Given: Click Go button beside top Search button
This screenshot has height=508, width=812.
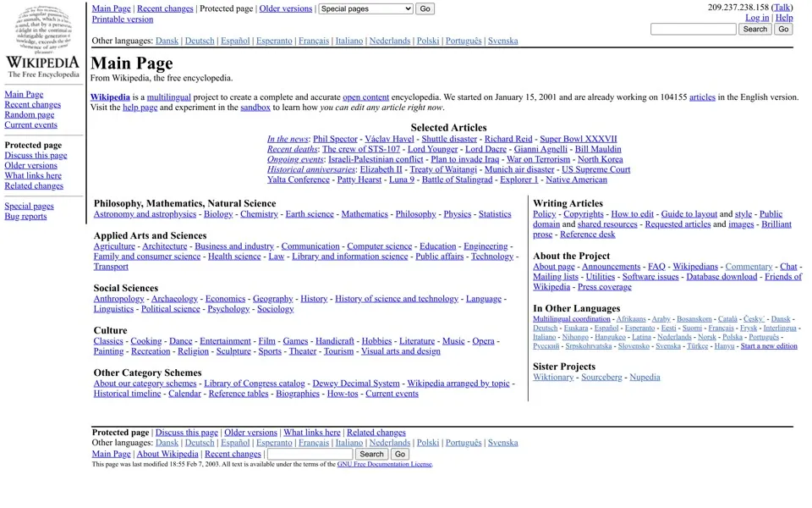Looking at the screenshot, I should pos(783,29).
